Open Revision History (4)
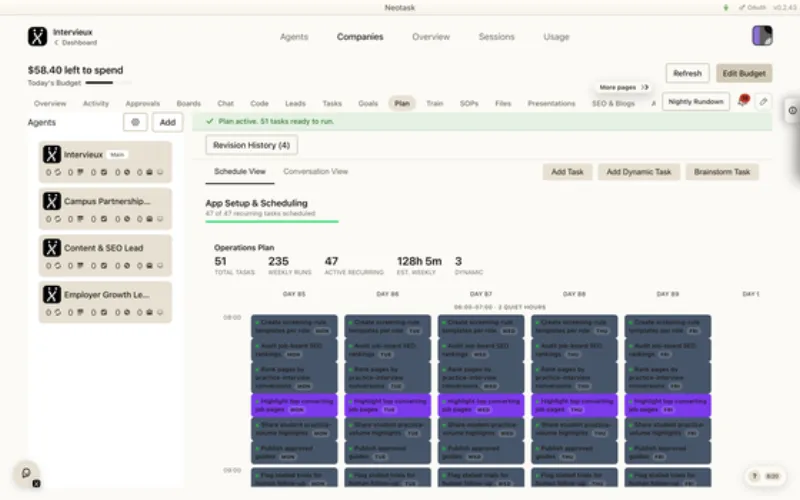 [252, 145]
